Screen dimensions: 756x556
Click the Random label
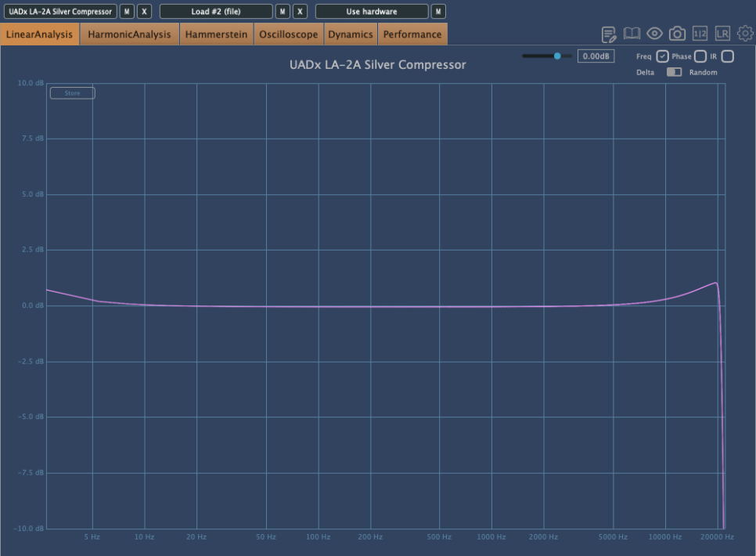pos(703,72)
